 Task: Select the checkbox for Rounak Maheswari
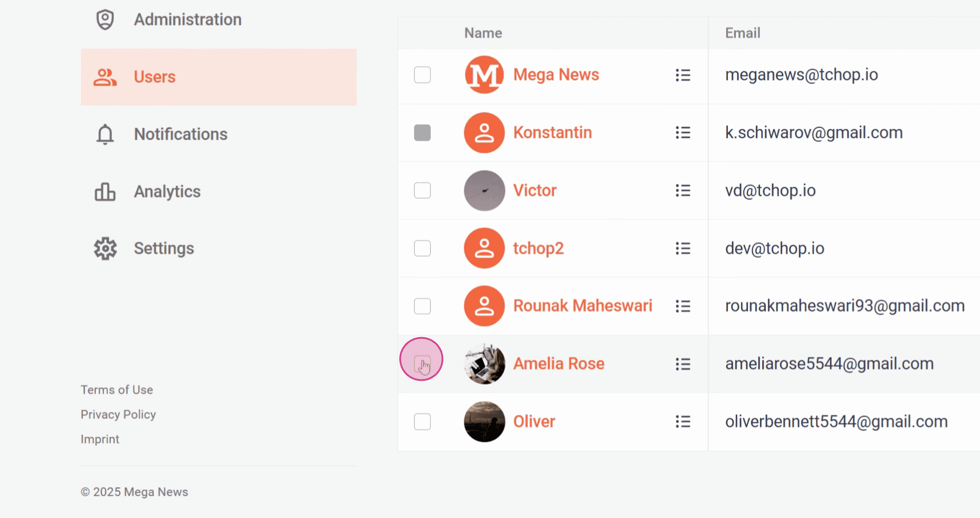tap(422, 306)
